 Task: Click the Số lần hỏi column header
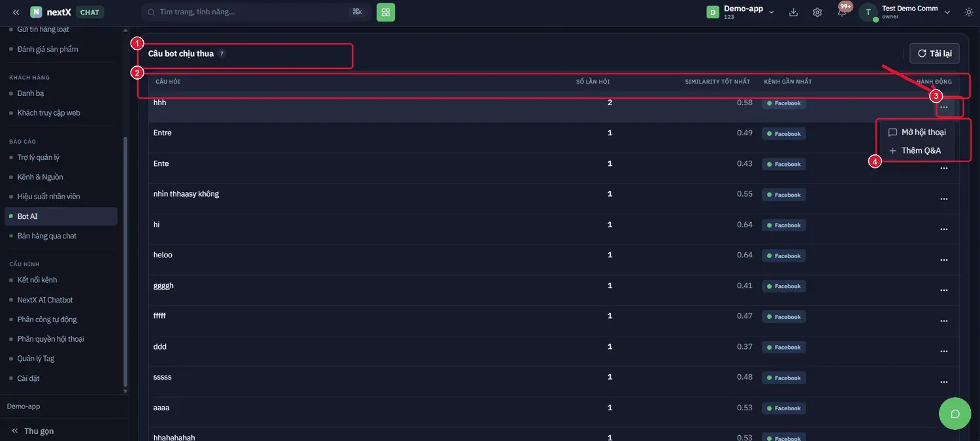point(593,82)
